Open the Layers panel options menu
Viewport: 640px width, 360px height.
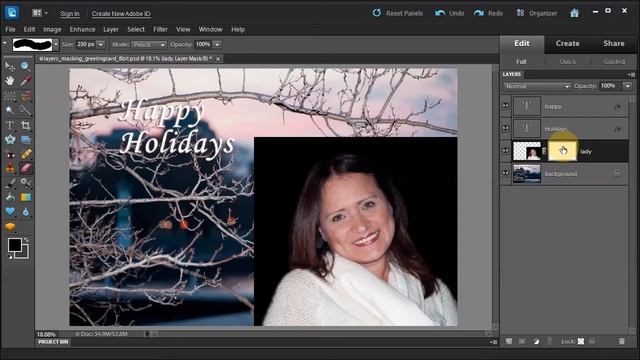tap(631, 75)
